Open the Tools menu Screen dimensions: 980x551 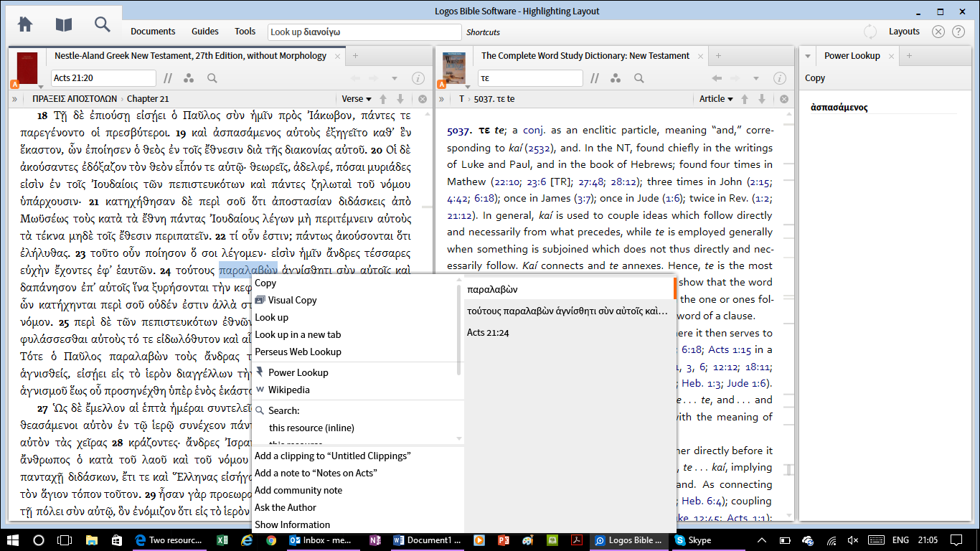pos(245,32)
